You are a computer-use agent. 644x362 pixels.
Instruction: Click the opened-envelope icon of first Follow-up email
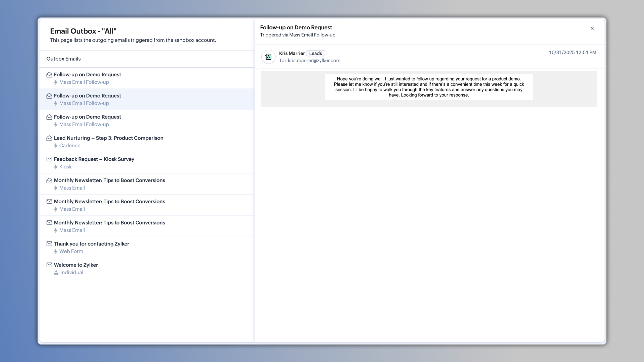(x=49, y=75)
